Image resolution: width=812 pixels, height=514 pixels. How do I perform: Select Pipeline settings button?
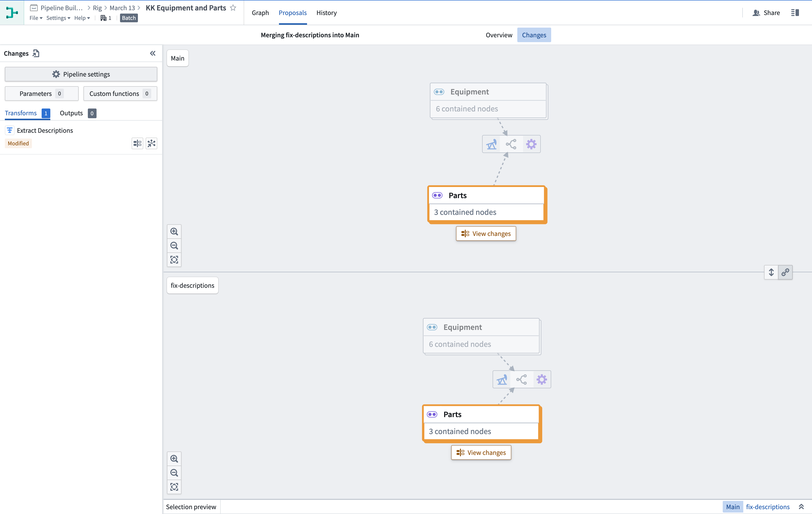coord(81,74)
